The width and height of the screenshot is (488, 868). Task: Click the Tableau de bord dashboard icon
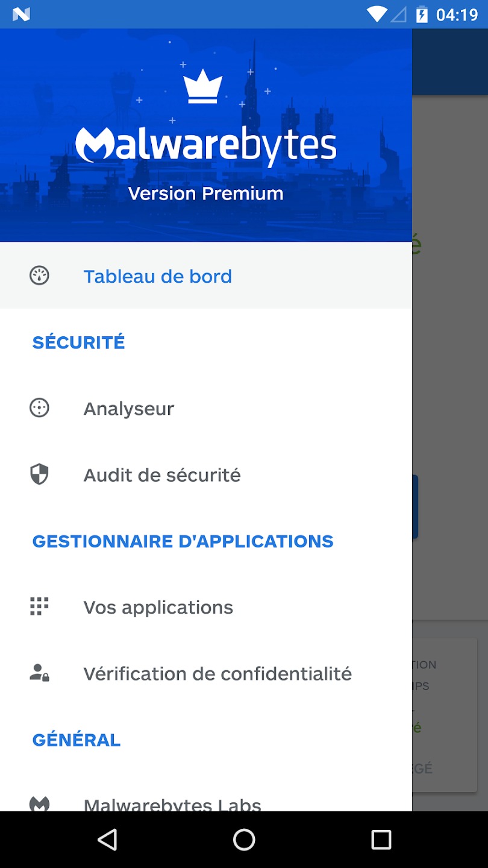[x=39, y=276]
